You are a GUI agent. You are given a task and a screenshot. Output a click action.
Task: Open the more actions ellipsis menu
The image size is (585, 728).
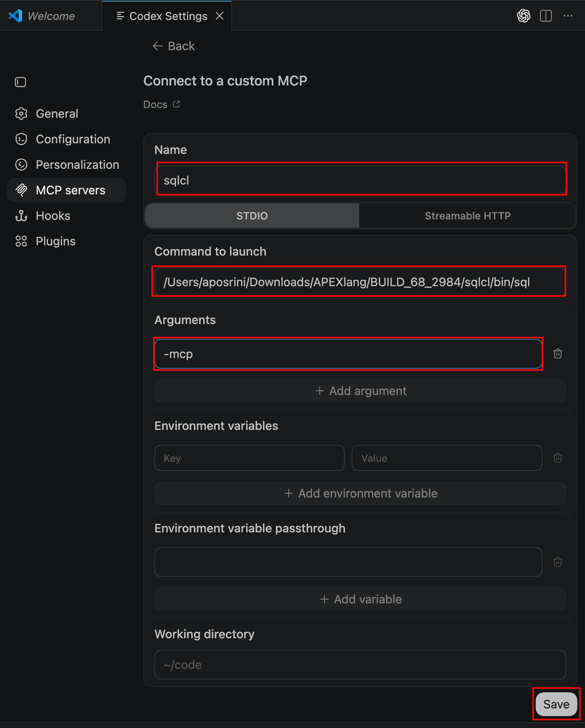click(x=568, y=16)
